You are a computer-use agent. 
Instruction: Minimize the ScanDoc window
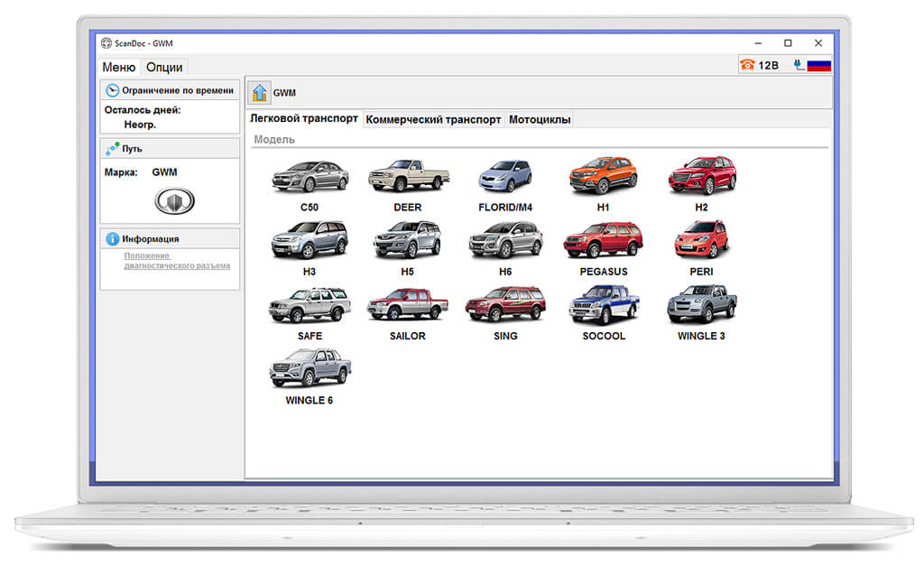[758, 43]
